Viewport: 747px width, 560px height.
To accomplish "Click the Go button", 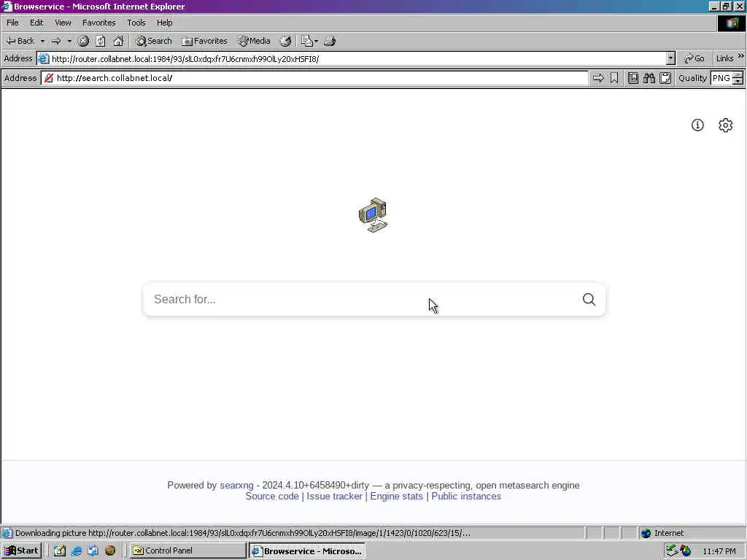I will coord(694,58).
